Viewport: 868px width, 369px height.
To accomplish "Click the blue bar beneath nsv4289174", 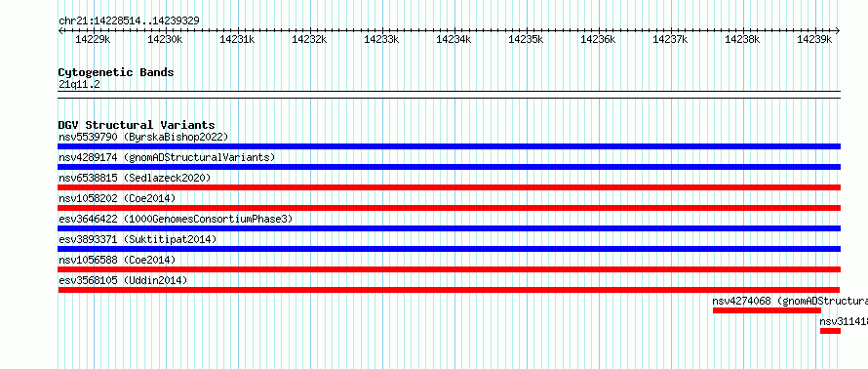I will click(450, 167).
